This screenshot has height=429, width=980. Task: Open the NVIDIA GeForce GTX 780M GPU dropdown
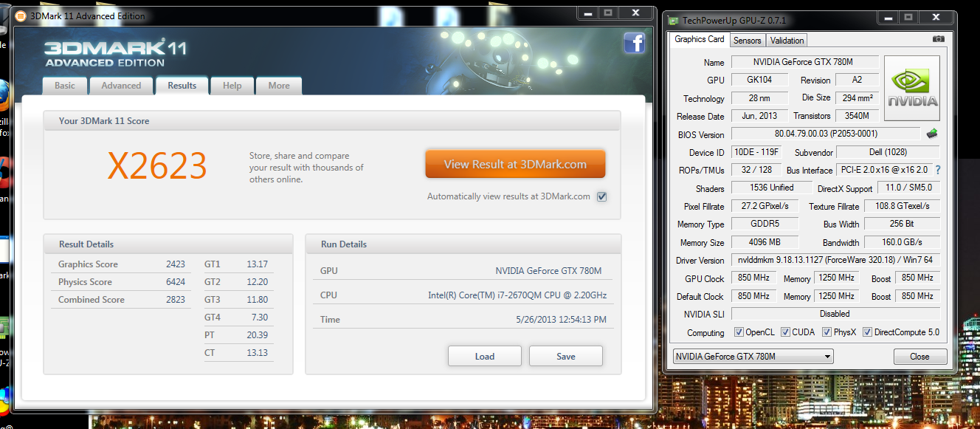pos(753,357)
